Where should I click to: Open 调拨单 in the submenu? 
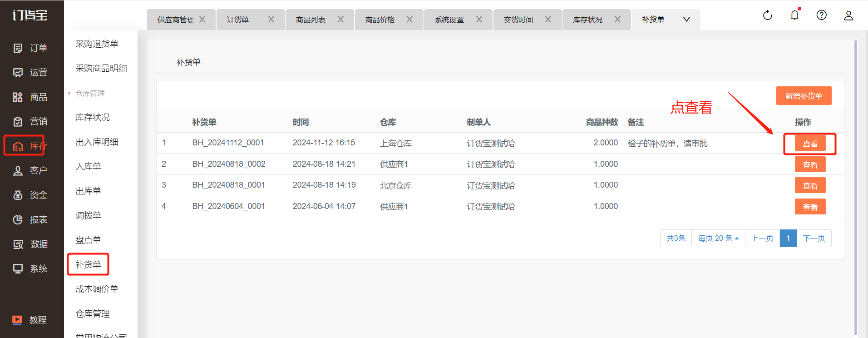click(89, 215)
